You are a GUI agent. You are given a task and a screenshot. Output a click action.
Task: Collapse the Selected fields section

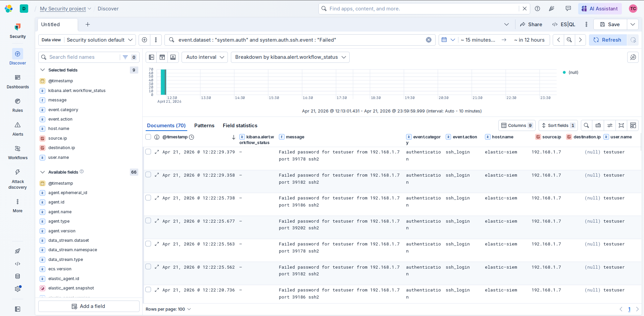43,70
